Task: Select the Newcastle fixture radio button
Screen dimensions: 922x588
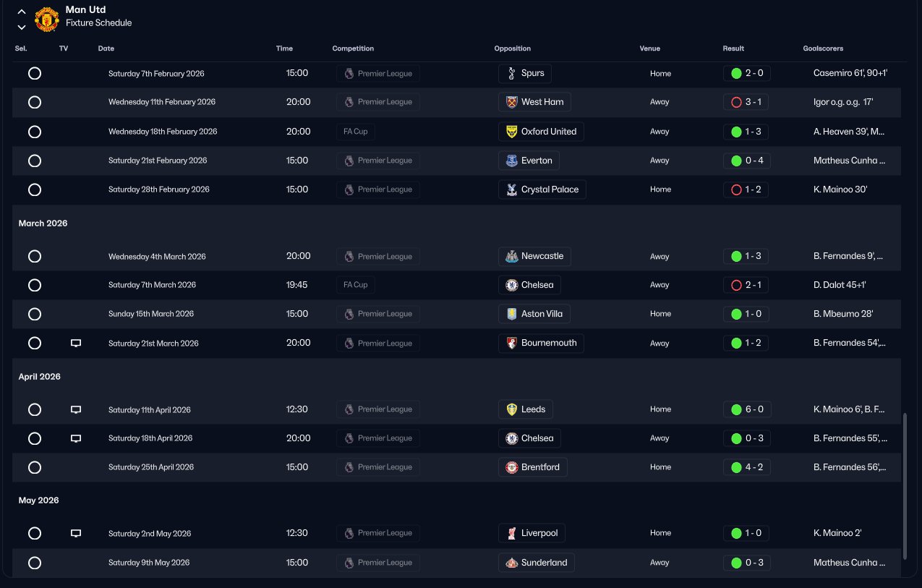Action: [x=35, y=257]
